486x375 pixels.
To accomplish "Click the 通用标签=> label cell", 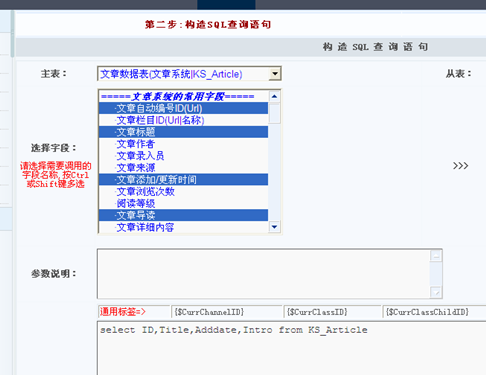I will [134, 312].
